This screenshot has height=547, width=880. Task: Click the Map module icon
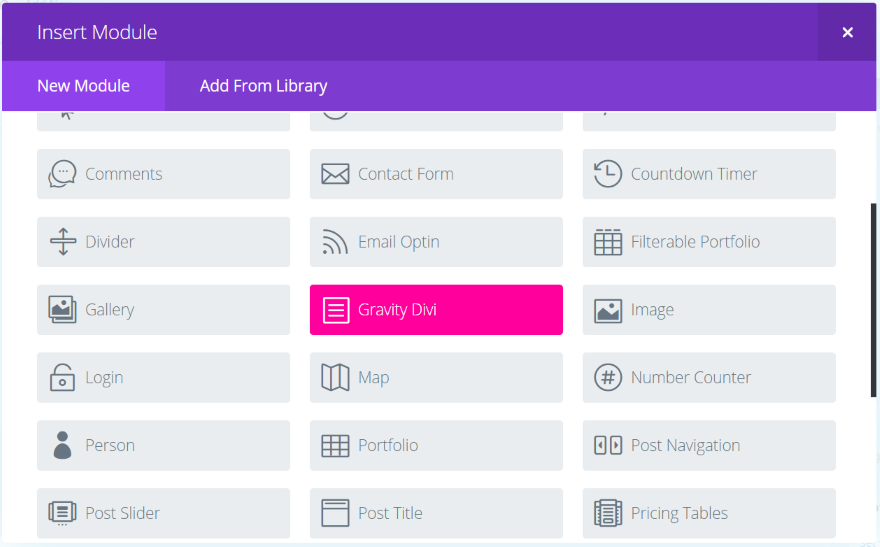335,378
